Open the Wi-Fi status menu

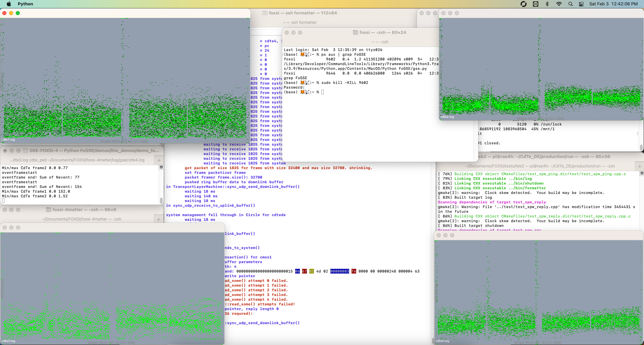(x=559, y=4)
